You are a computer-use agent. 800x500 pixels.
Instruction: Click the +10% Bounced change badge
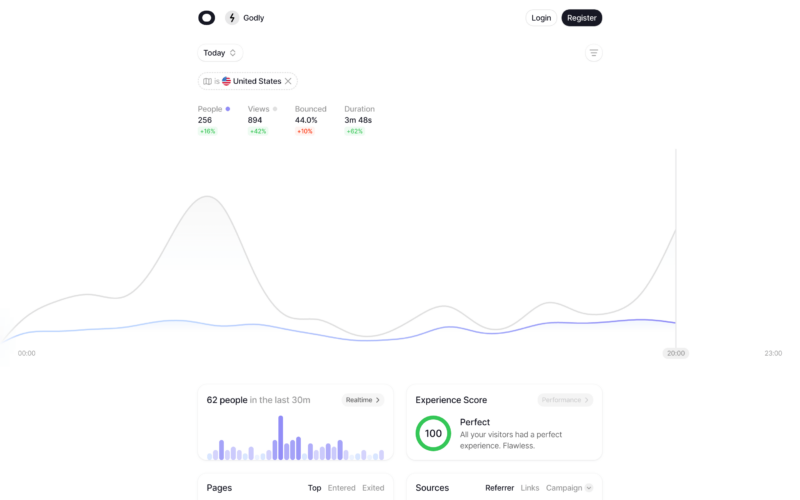(305, 132)
